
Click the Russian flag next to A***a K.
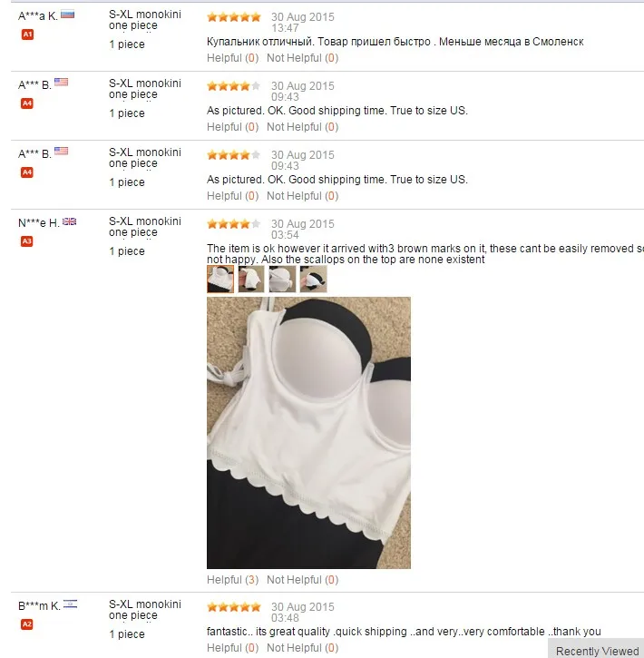point(67,15)
